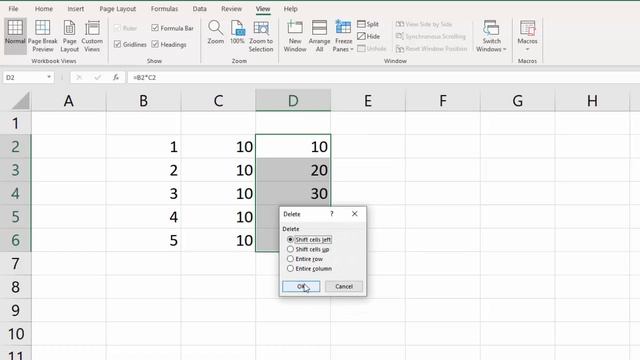Viewport: 640px width, 360px height.
Task: Open the File tab
Action: (x=13, y=9)
